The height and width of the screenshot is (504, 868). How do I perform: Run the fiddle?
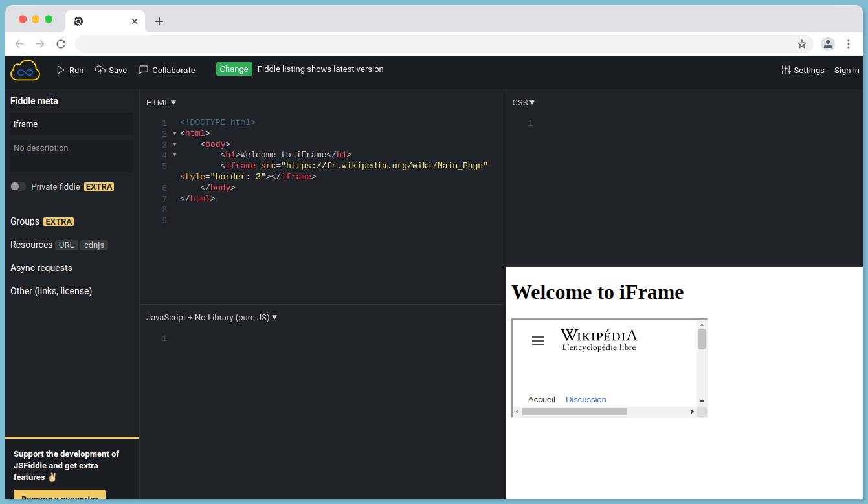click(71, 70)
